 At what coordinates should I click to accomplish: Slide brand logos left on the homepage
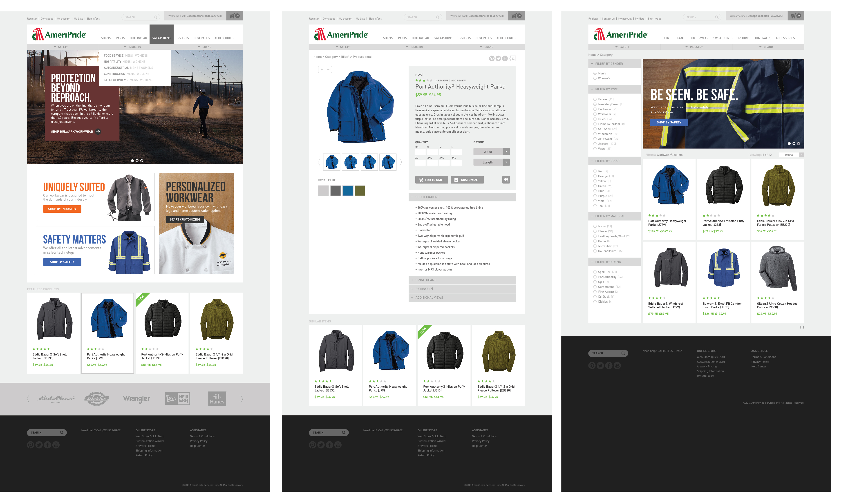coord(28,399)
